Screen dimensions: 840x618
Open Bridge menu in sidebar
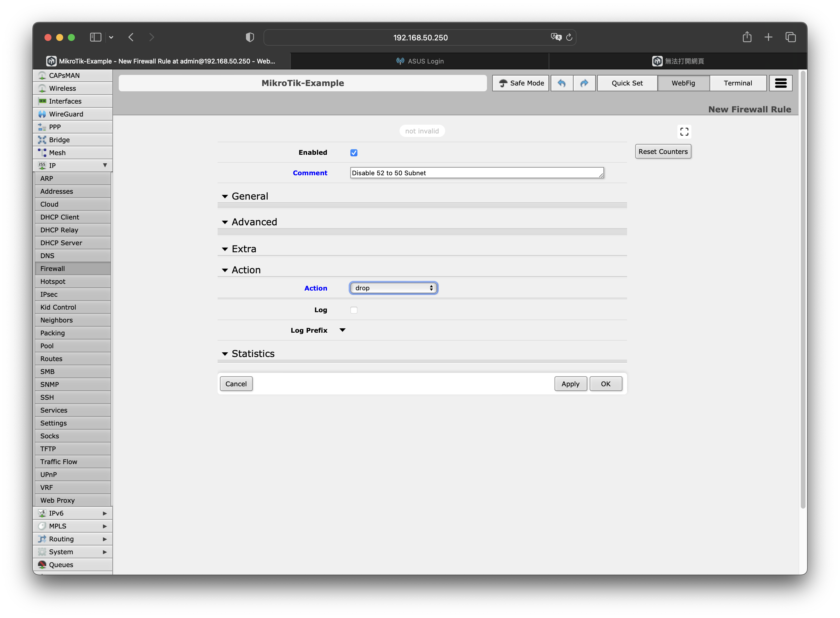[59, 140]
